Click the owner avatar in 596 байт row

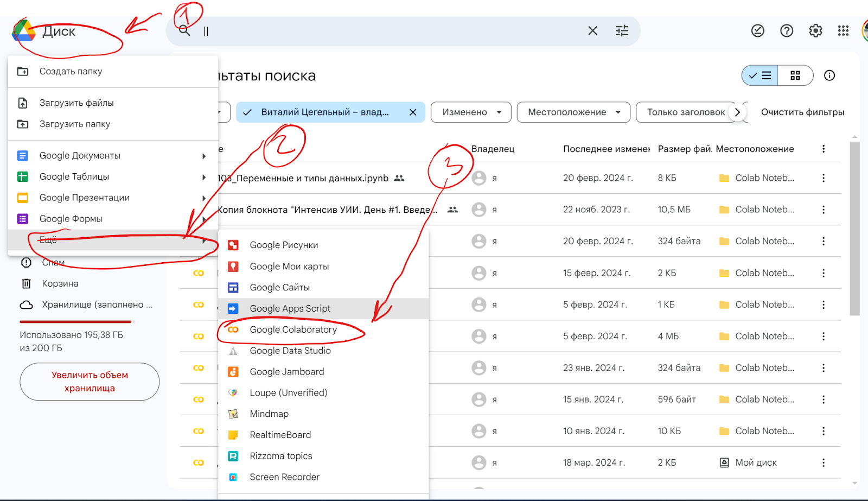[479, 399]
